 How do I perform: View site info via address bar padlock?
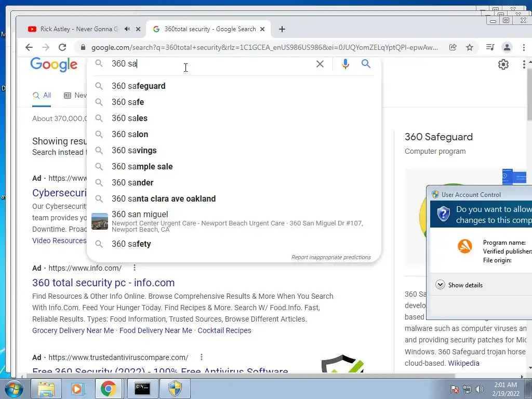pyautogui.click(x=83, y=47)
